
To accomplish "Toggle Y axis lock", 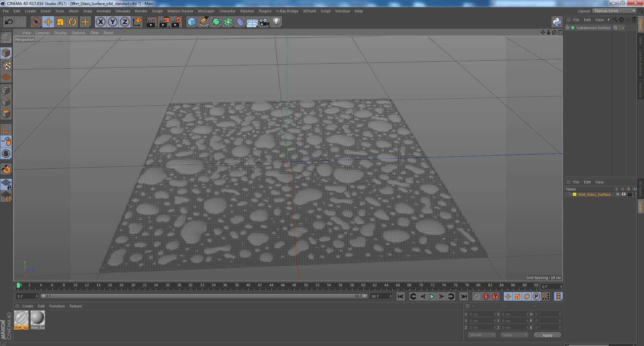I will (113, 22).
